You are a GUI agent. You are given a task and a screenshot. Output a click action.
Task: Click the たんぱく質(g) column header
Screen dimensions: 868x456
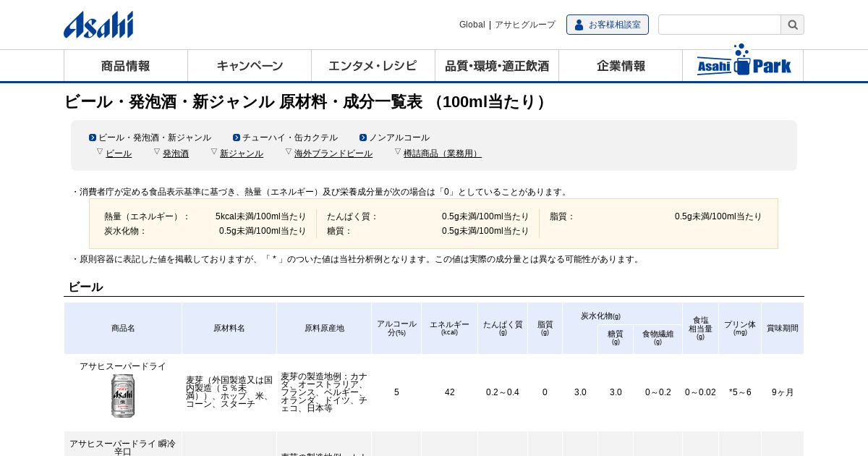coord(503,328)
